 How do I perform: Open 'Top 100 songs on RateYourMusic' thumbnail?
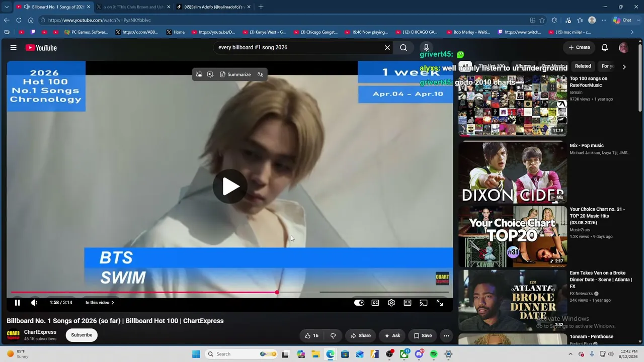(513, 106)
